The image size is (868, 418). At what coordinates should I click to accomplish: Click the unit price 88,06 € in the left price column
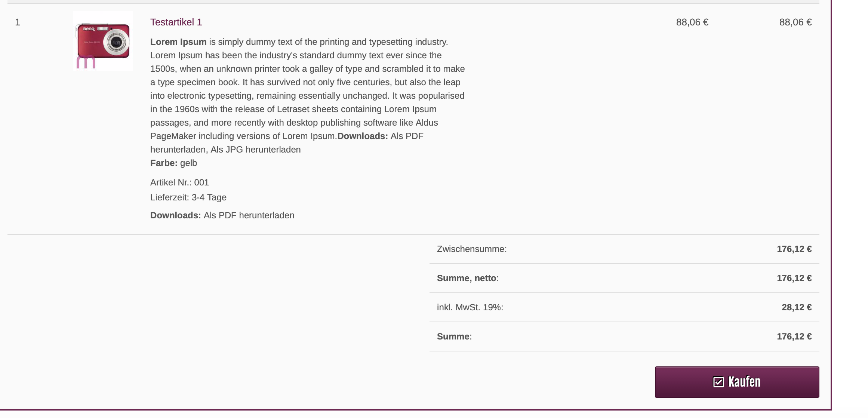(x=692, y=22)
